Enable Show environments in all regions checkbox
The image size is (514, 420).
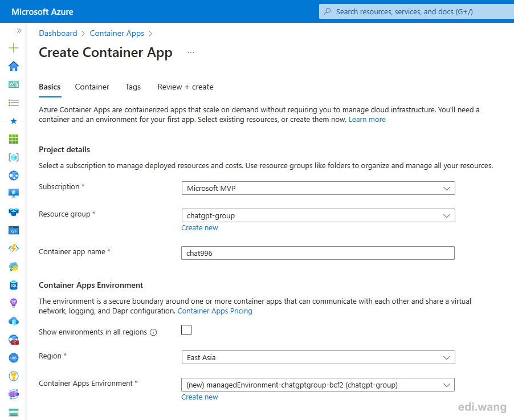pos(186,330)
